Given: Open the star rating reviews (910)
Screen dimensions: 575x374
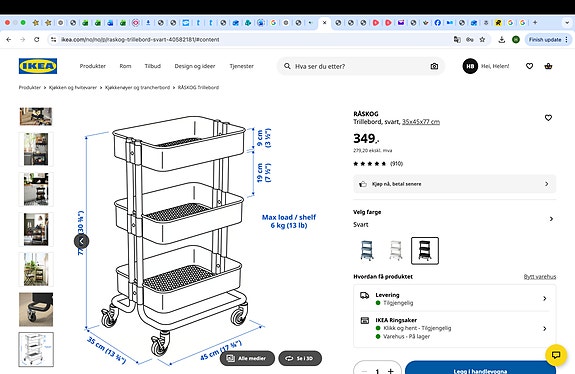Looking at the screenshot, I should (378, 164).
